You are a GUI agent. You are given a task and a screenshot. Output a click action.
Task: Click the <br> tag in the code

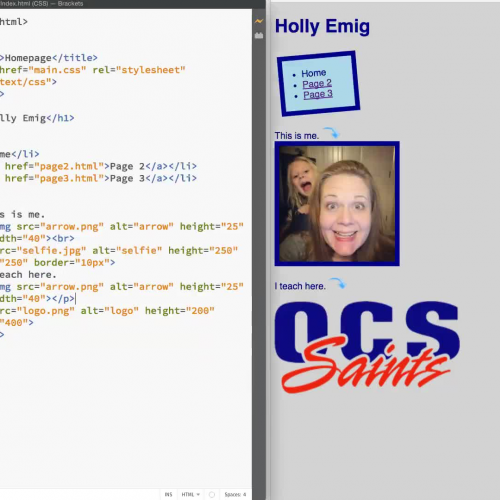(63, 238)
